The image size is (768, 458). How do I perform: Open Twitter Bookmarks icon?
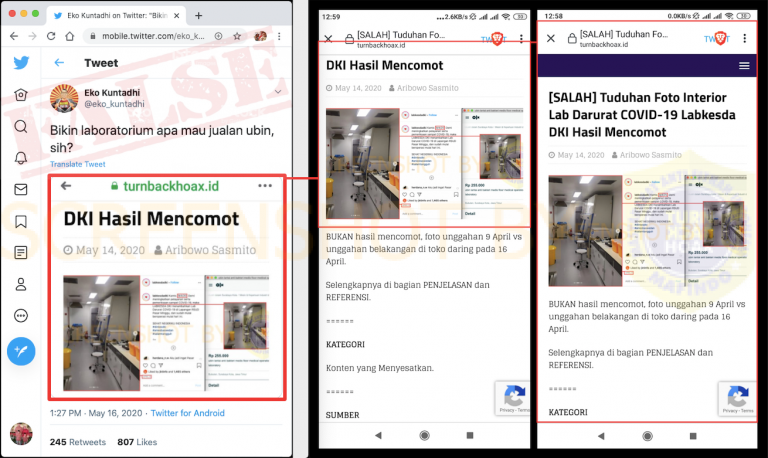21,221
